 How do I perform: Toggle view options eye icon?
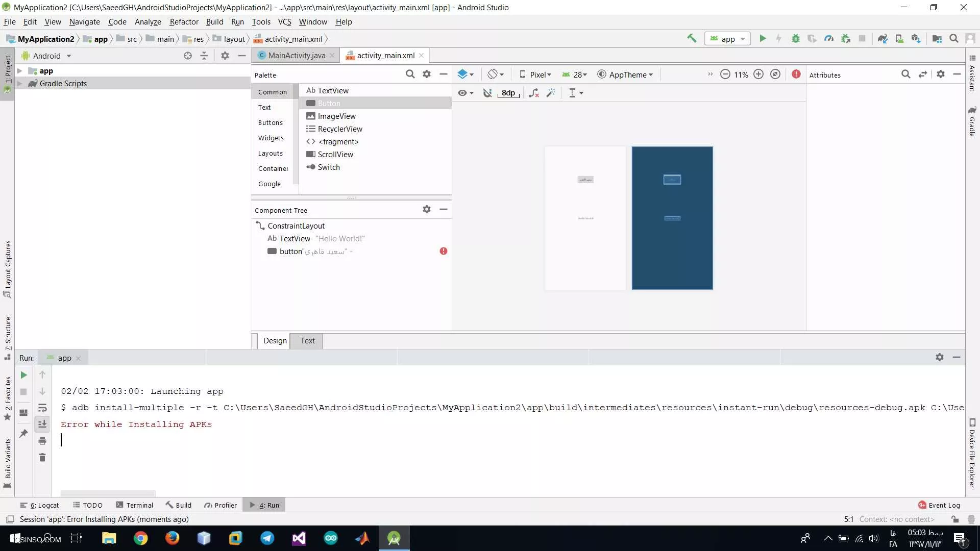pyautogui.click(x=465, y=93)
